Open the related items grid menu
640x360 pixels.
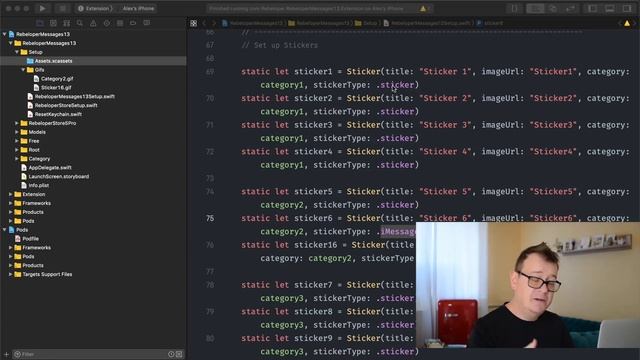193,23
